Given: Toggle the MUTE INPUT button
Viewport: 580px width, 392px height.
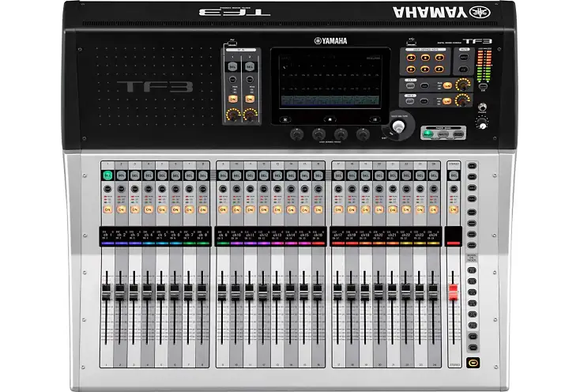Looking at the screenshot, I should [x=464, y=58].
